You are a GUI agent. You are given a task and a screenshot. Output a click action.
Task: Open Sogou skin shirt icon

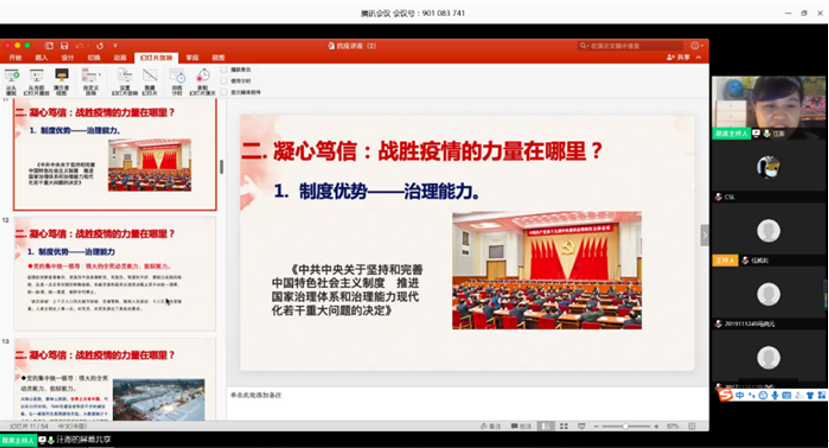[809, 395]
